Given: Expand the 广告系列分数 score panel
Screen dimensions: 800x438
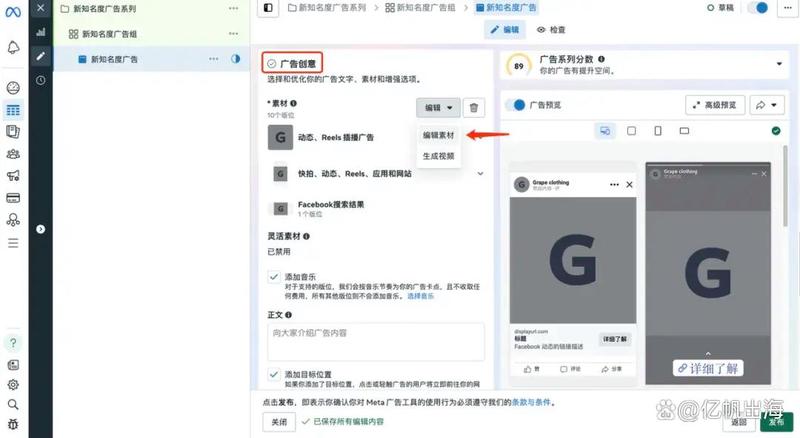Looking at the screenshot, I should 779,65.
